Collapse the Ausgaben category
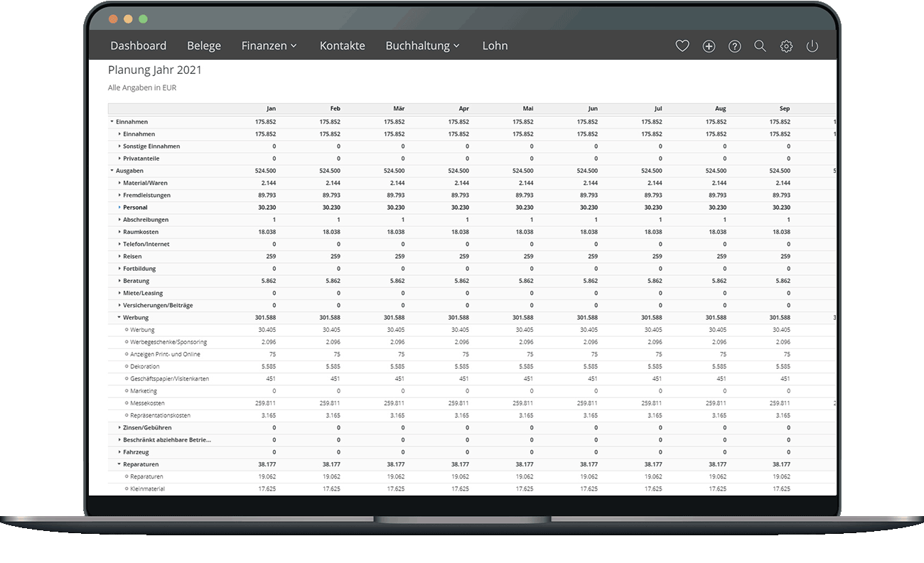Screen dimensions: 924x563 click(x=112, y=171)
